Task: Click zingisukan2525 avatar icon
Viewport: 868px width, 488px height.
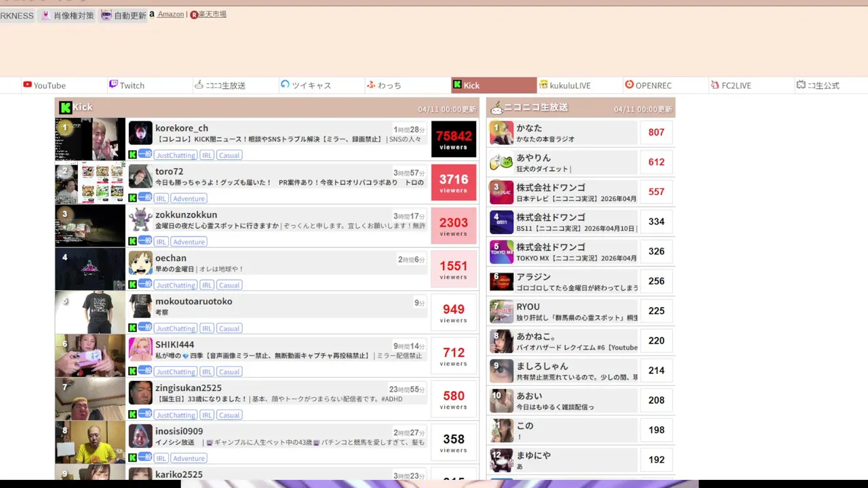Action: (140, 393)
